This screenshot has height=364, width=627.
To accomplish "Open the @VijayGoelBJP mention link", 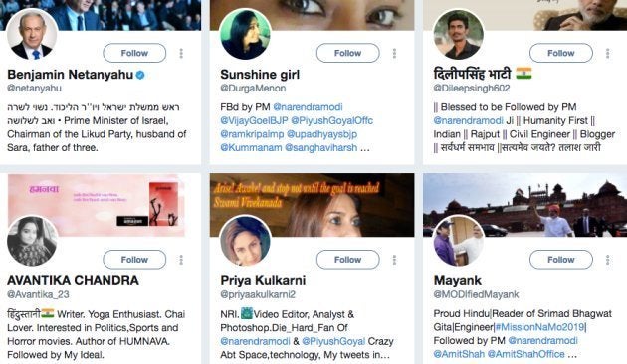I will tap(254, 120).
